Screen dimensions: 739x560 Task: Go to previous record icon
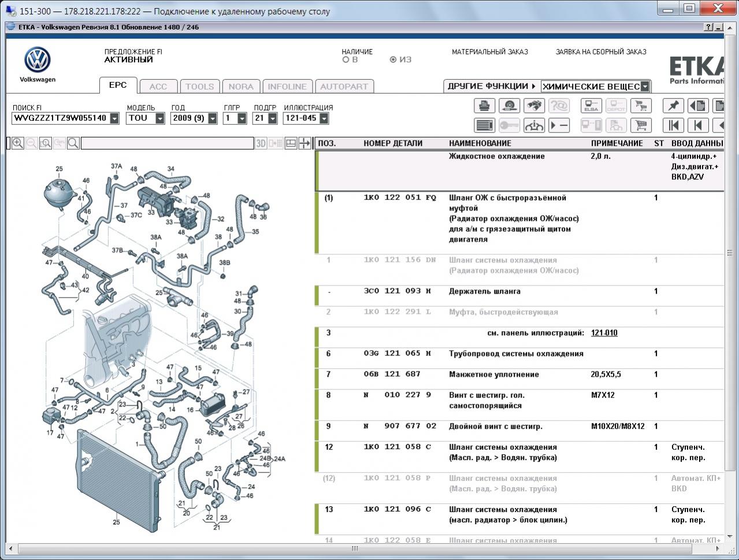[698, 125]
